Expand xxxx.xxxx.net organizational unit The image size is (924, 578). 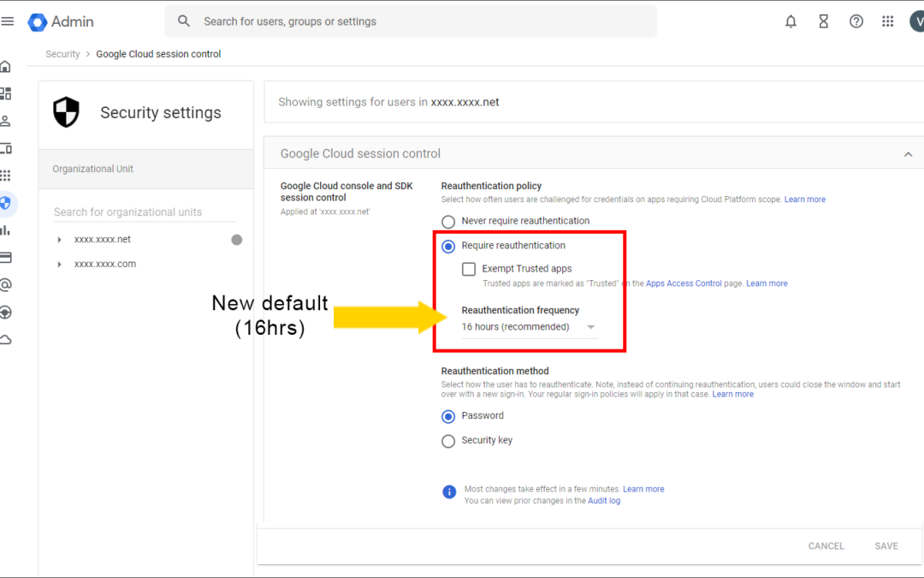59,240
